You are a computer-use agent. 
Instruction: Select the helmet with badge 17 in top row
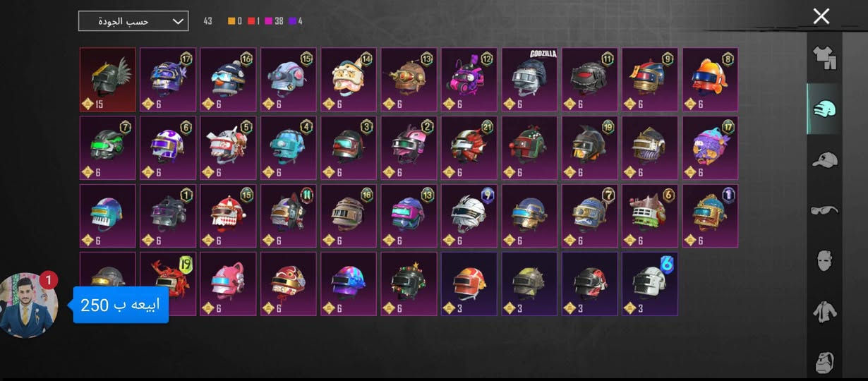click(168, 80)
